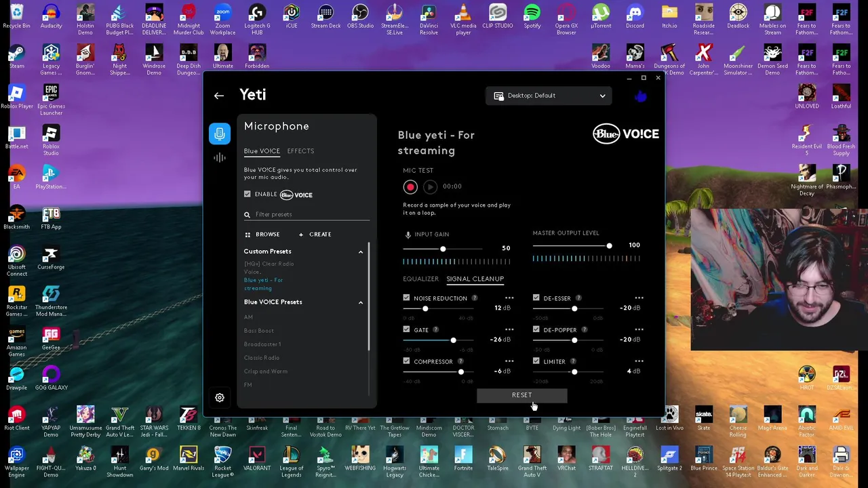The image size is (868, 488).
Task: Collapse Custom Presets section
Action: tap(361, 252)
